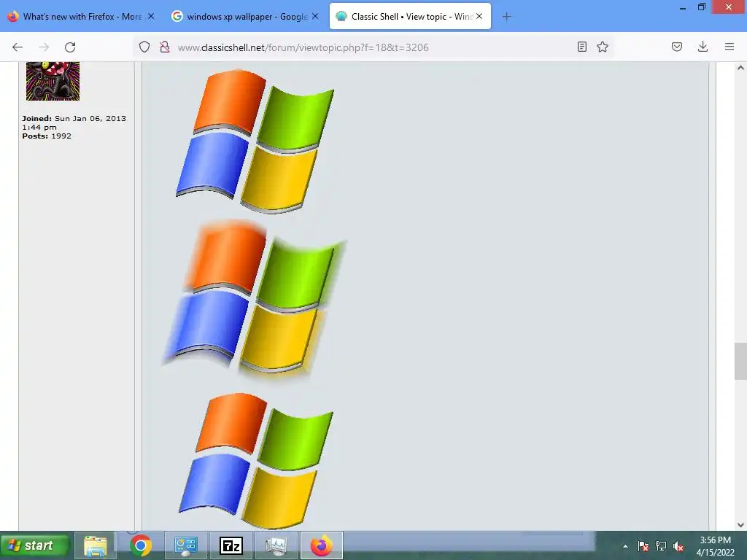Open the tracking protection shield icon
This screenshot has height=560, width=747.
tap(144, 47)
